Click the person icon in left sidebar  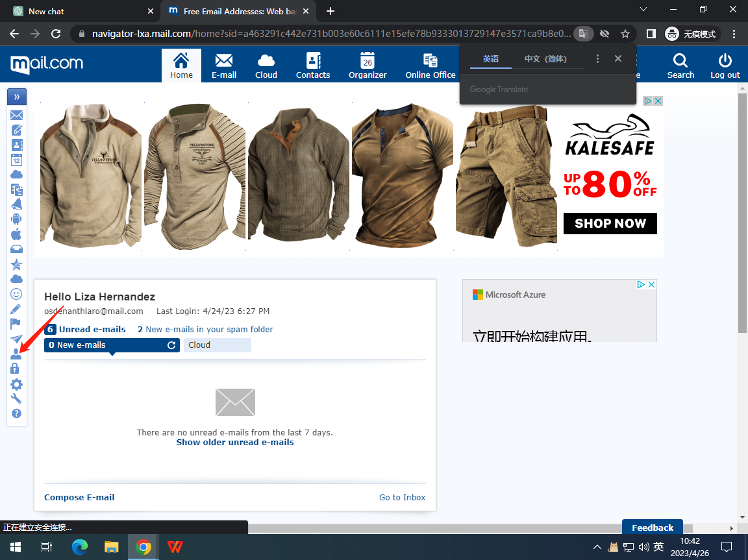(16, 355)
